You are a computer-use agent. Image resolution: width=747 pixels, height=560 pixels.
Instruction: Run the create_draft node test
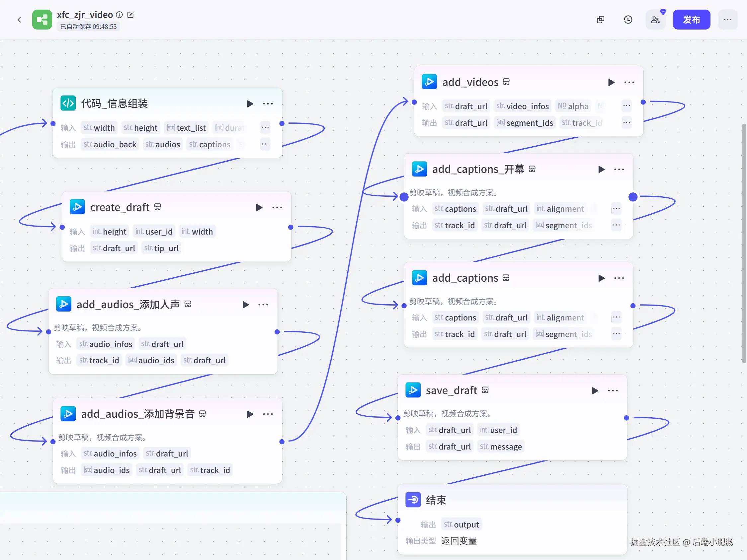[x=259, y=207]
